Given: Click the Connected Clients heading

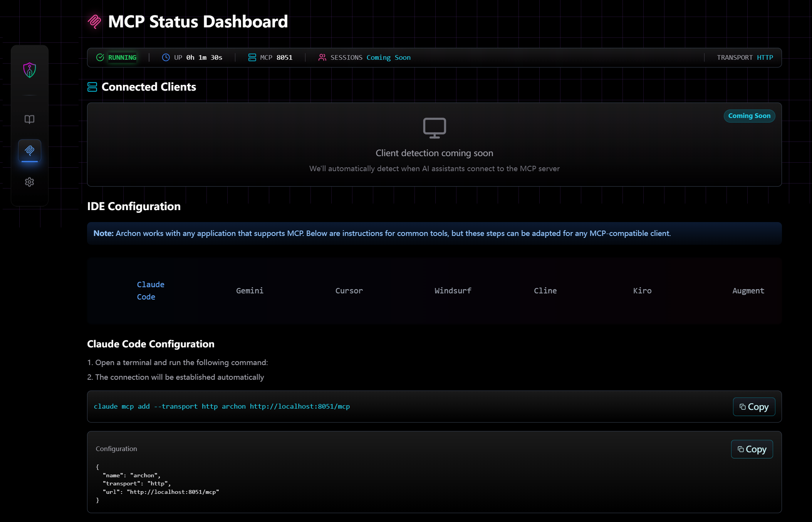Looking at the screenshot, I should point(149,87).
